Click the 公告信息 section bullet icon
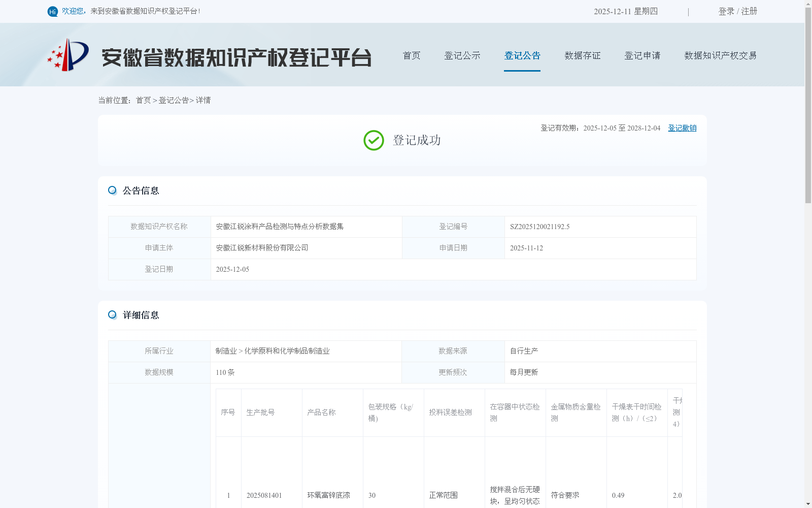The height and width of the screenshot is (508, 812). point(112,190)
